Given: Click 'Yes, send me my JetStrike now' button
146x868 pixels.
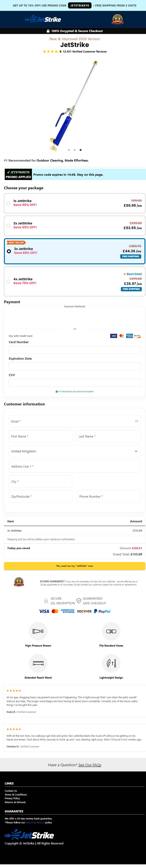Looking at the screenshot, I should coord(74,566).
